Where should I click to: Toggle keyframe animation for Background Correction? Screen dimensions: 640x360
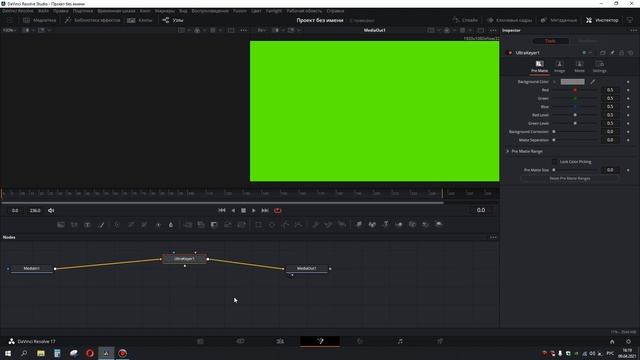(x=628, y=131)
